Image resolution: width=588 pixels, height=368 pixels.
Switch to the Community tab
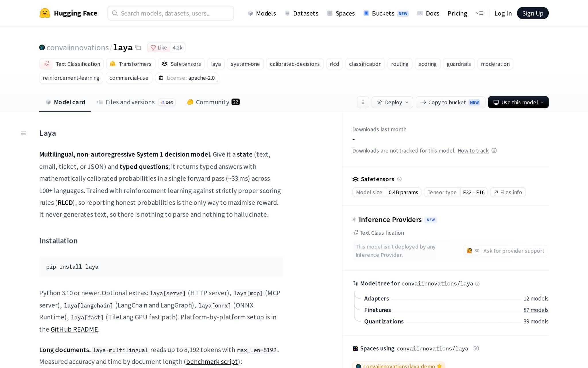[213, 102]
